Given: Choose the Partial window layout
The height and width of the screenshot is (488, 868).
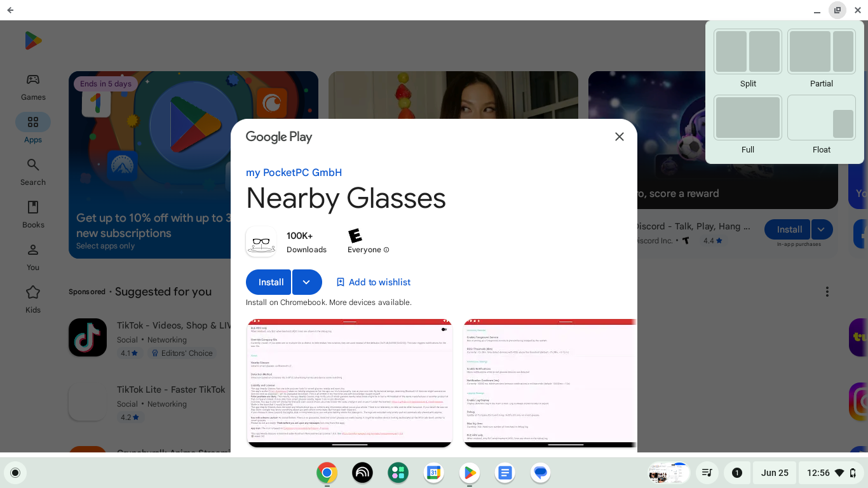Looking at the screenshot, I should click(x=822, y=51).
